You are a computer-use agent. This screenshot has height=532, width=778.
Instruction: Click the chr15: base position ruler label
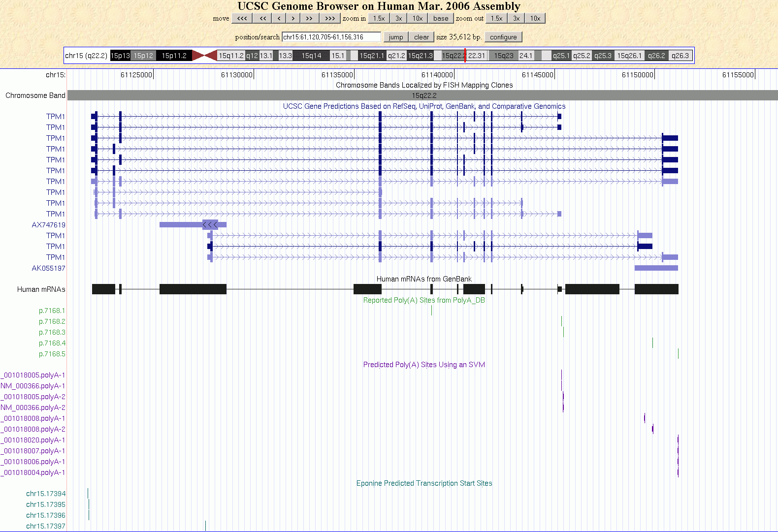56,75
